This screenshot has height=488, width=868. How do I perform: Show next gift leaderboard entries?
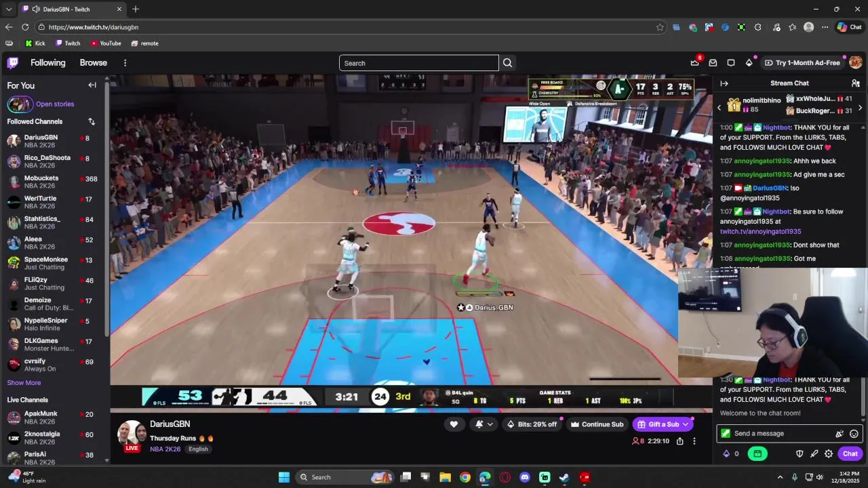(x=860, y=107)
